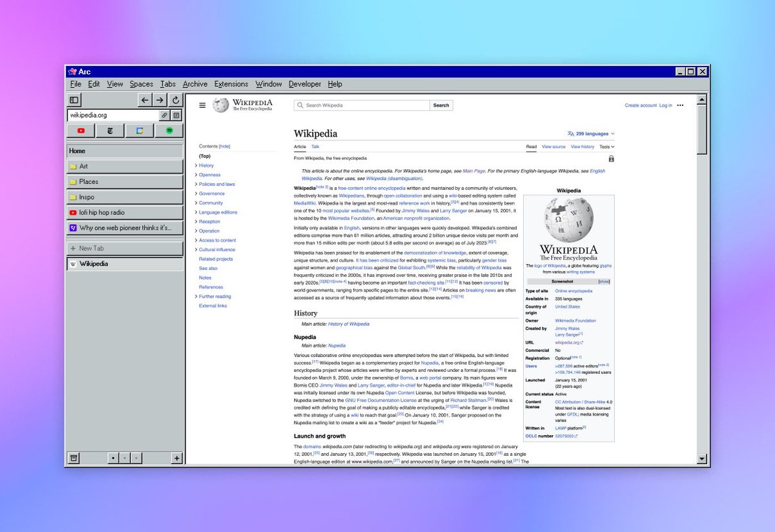Open the 299 languages dropdown
The image size is (775, 532).
coord(591,134)
